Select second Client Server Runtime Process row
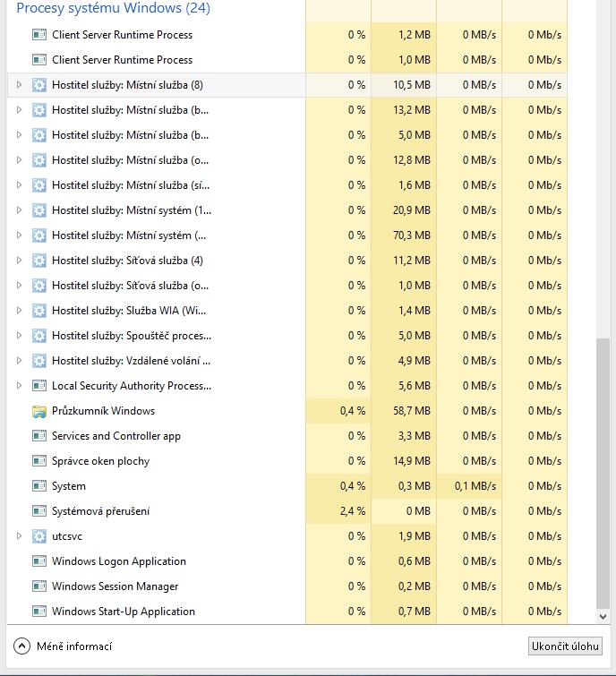This screenshot has width=616, height=676. pyautogui.click(x=287, y=59)
